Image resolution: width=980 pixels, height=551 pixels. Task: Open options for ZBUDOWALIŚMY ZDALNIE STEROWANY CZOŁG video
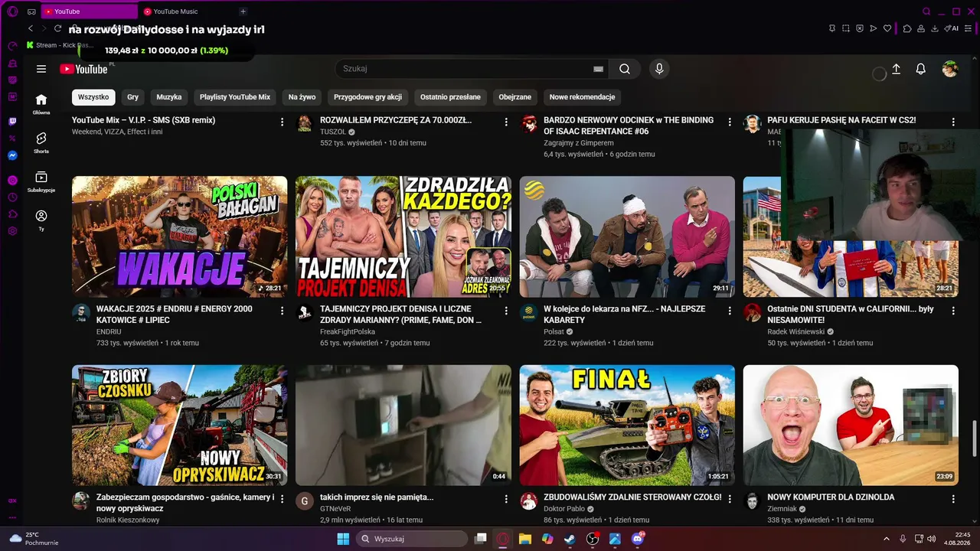(x=730, y=499)
